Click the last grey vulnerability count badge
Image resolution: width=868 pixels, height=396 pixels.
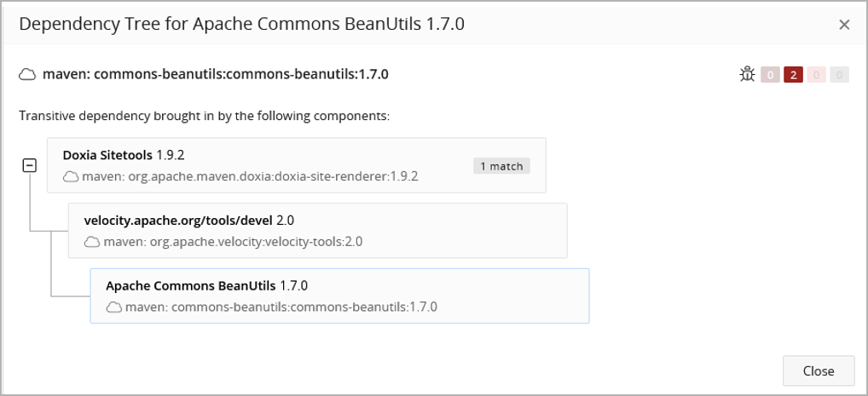839,75
